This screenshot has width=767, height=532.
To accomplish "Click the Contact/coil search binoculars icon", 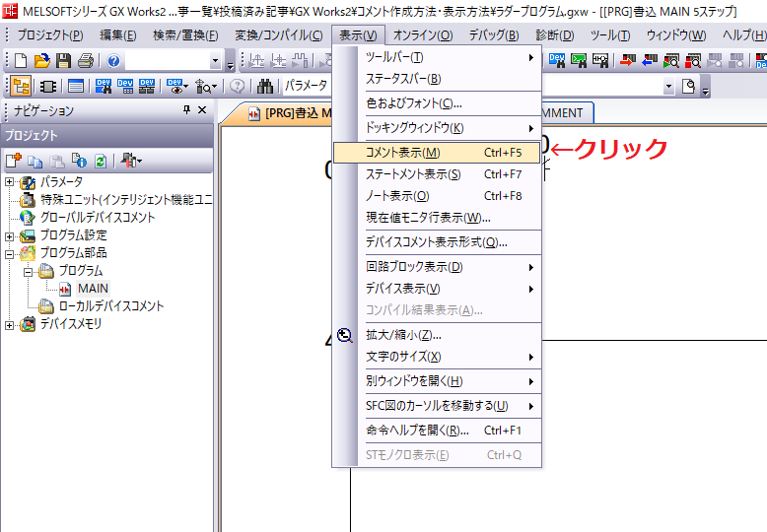I will pyautogui.click(x=600, y=61).
